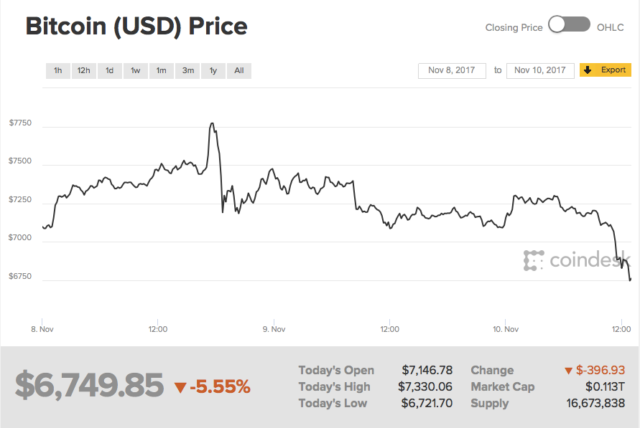Select the 12h time range
Screen dimensions: 640x428
coord(84,71)
